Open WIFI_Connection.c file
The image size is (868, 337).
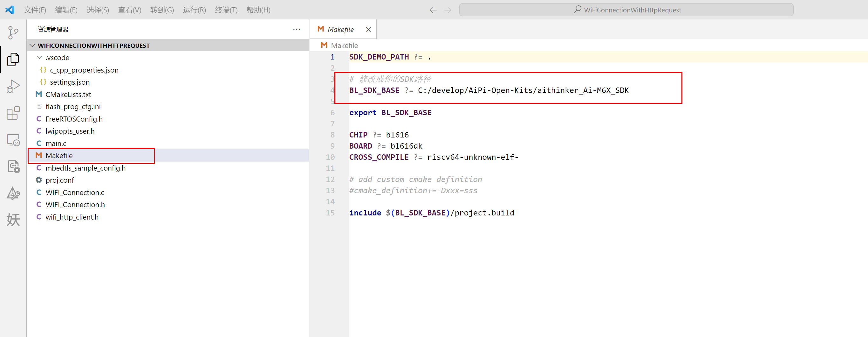(168, 193)
